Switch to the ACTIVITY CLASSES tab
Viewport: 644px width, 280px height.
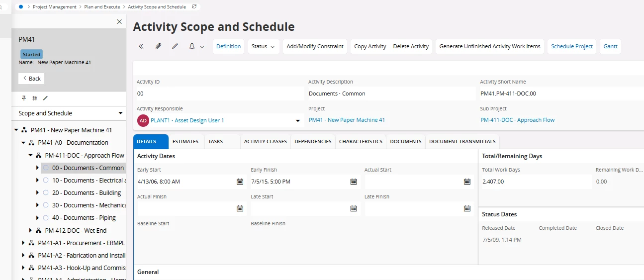tap(266, 142)
